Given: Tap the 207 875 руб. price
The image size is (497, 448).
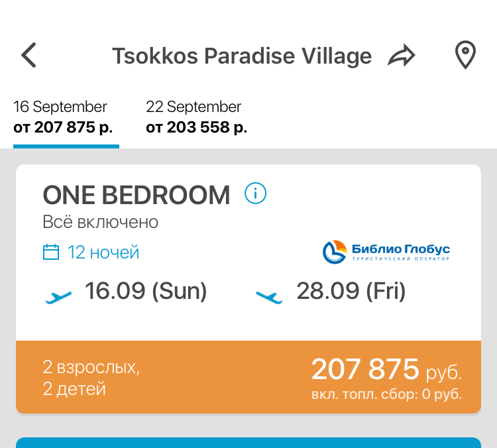Looking at the screenshot, I should [x=386, y=369].
